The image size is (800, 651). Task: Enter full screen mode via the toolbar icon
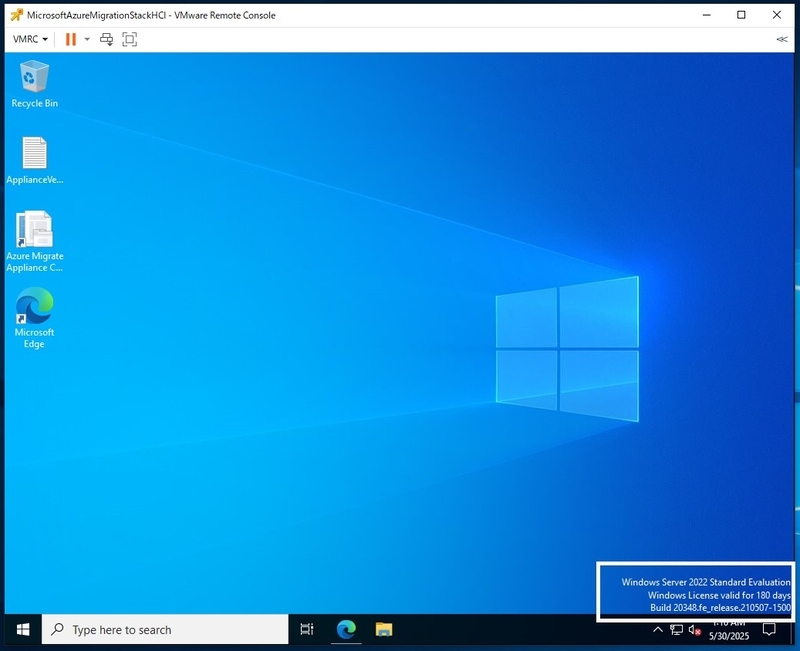pos(130,39)
